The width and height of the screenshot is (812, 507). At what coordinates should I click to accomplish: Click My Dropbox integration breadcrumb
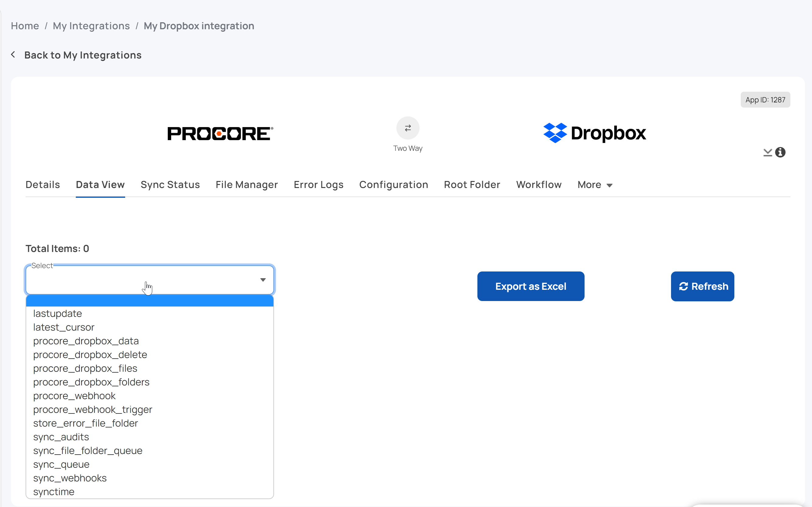click(x=199, y=26)
